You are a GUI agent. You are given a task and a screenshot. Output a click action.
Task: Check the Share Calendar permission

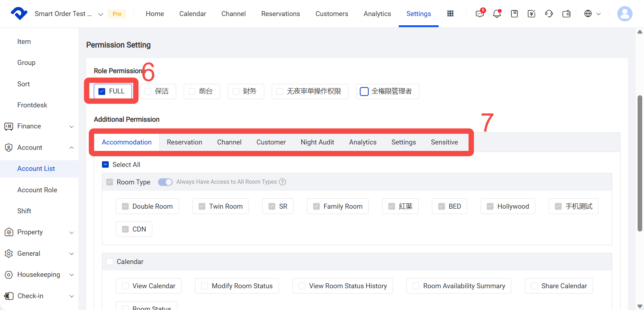tap(534, 286)
